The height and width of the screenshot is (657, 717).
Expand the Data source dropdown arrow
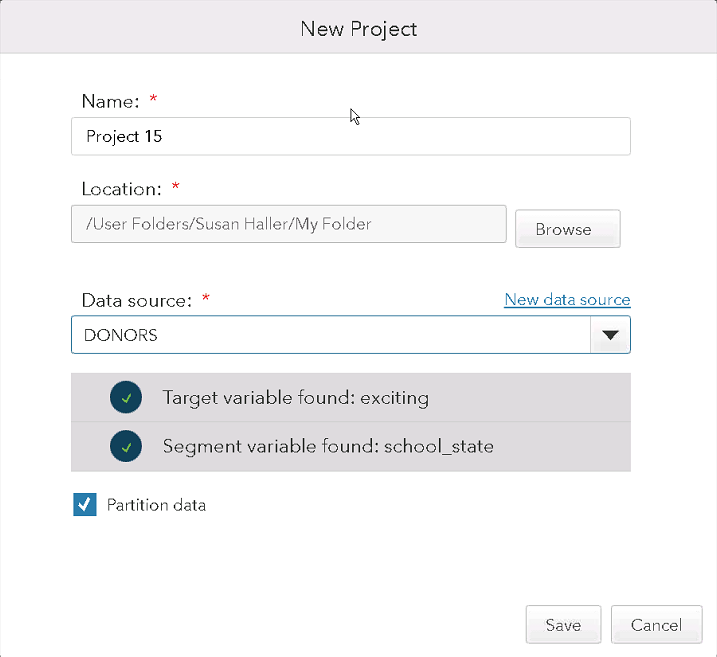click(610, 335)
